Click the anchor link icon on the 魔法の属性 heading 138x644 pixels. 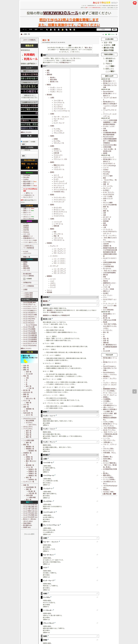97,305
